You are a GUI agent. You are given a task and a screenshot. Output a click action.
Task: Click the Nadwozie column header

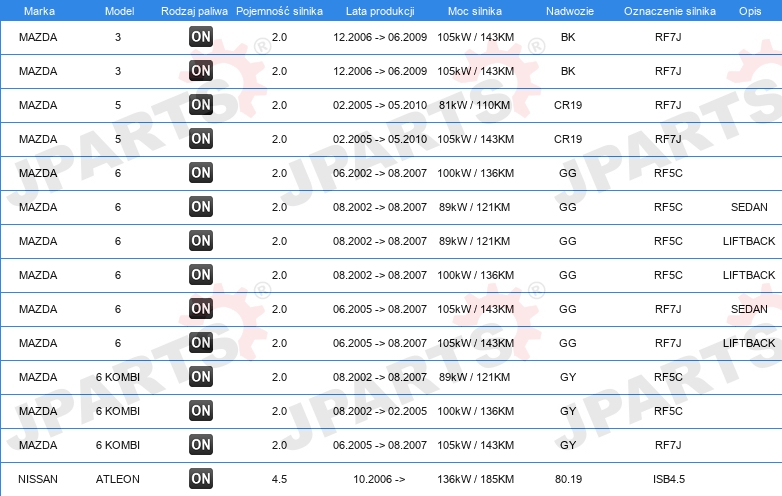click(570, 11)
